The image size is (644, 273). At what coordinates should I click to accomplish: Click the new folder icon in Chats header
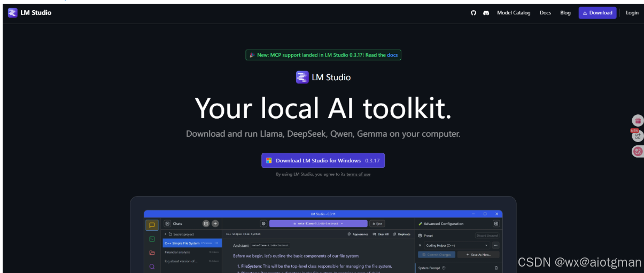pyautogui.click(x=206, y=224)
